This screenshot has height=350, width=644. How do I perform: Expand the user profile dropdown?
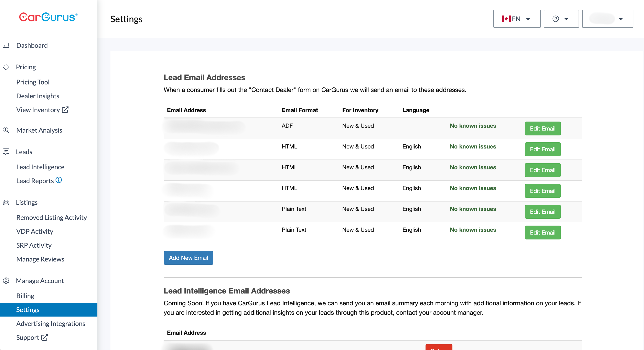tap(561, 19)
